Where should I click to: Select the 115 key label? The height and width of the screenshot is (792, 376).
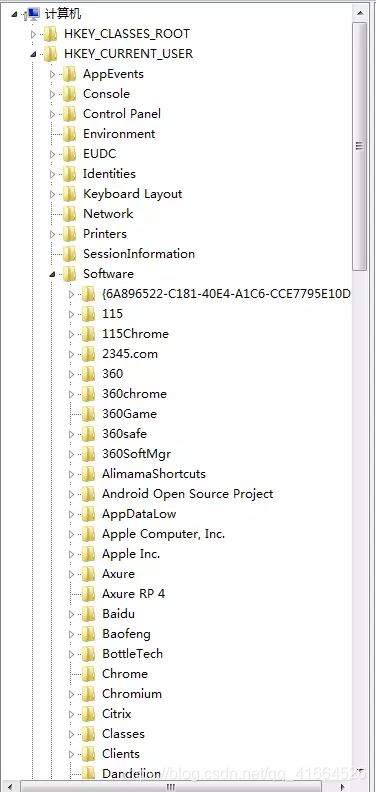tap(112, 314)
